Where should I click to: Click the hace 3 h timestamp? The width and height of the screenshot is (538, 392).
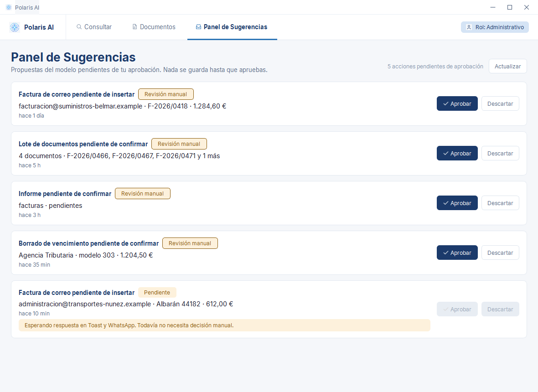pos(30,216)
